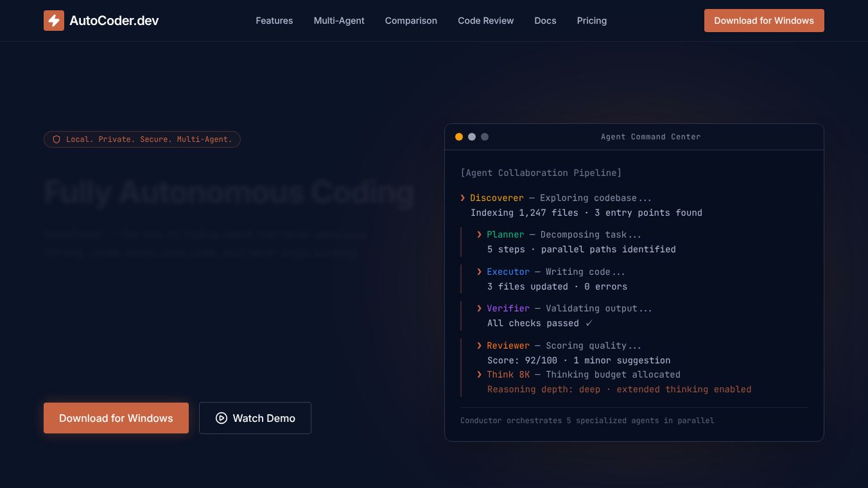This screenshot has width=868, height=488.
Task: Open the Docs page
Action: pyautogui.click(x=545, y=21)
